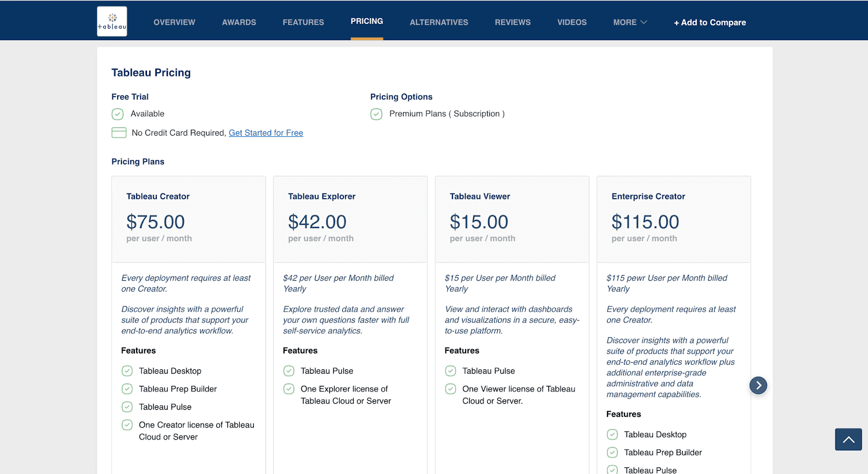Follow the Get Started for Free link

(266, 132)
